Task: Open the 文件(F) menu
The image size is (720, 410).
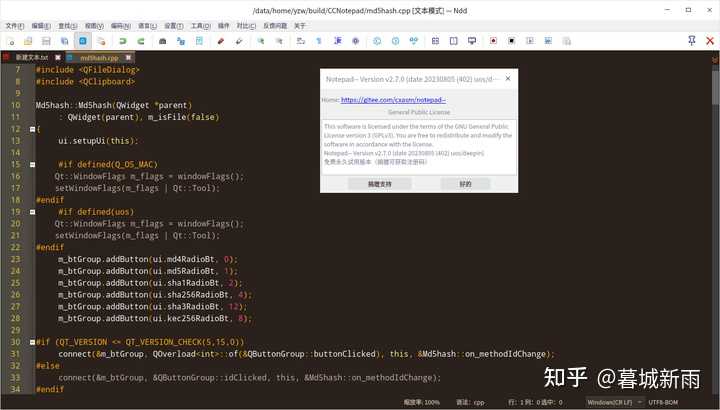Action: [x=15, y=26]
